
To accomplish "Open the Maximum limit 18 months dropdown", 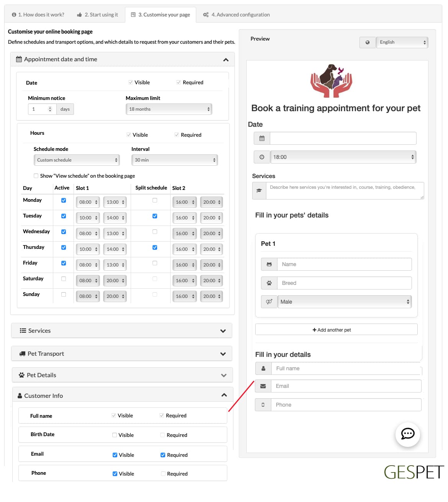I will (169, 109).
